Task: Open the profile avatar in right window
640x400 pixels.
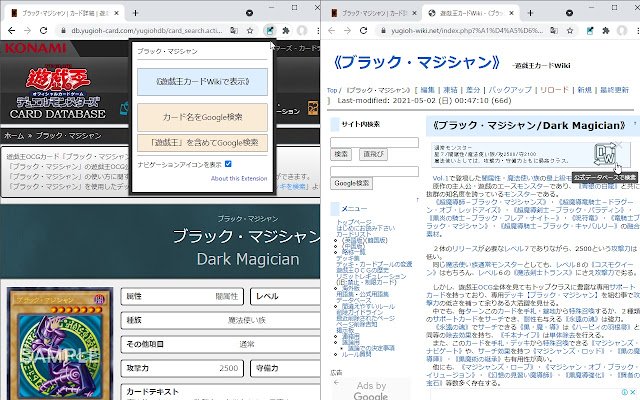Action: click(622, 31)
